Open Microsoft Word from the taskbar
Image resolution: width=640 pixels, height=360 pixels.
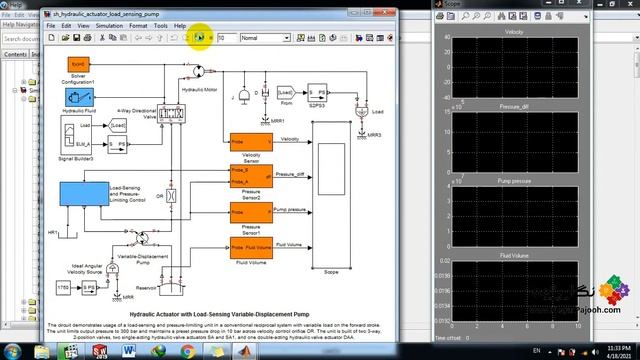[129, 351]
